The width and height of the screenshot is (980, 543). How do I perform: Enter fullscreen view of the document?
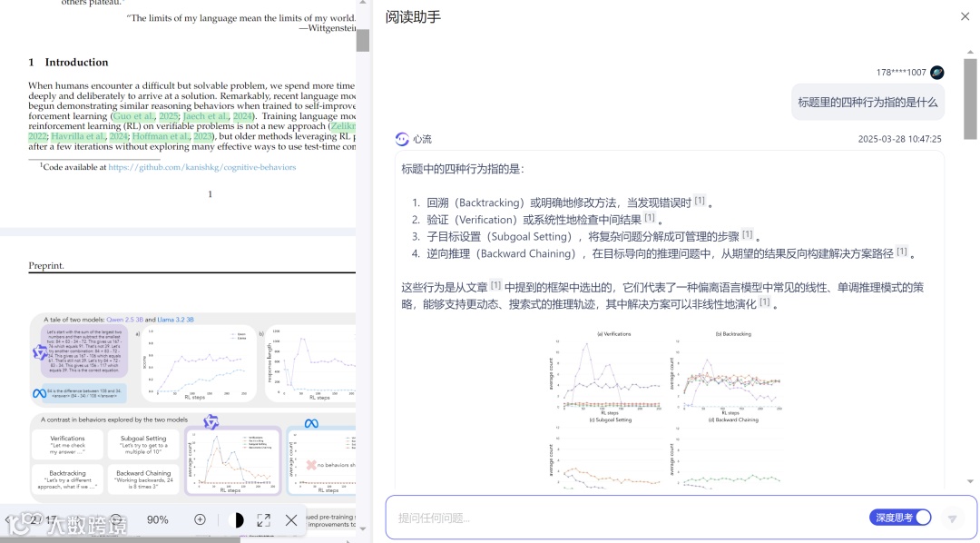click(x=264, y=520)
